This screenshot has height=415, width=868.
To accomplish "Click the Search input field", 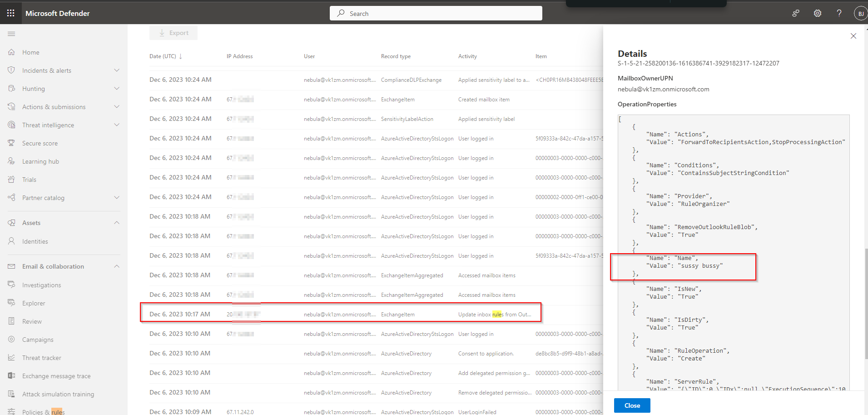I will (436, 14).
